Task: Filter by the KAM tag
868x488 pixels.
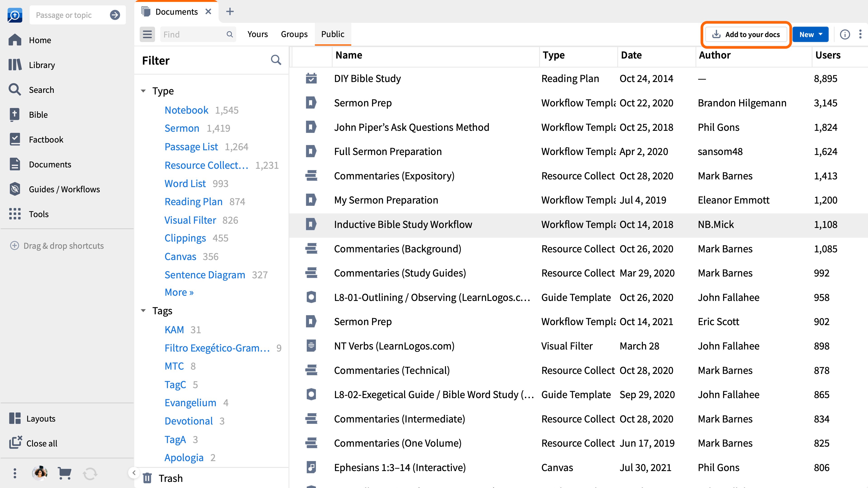Action: (x=174, y=330)
